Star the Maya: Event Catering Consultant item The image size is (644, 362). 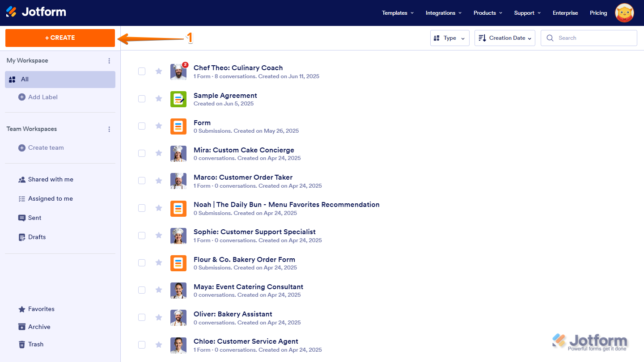[159, 290]
